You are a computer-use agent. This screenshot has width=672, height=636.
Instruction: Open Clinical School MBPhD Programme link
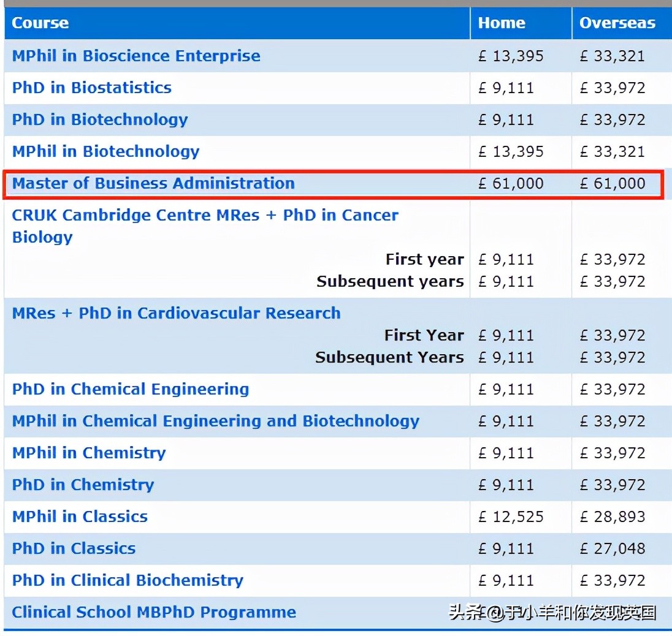point(153,612)
